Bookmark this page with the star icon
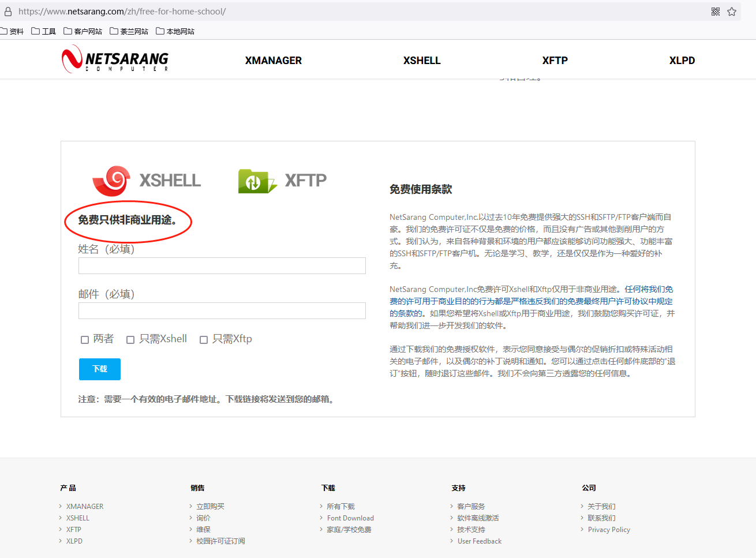This screenshot has width=756, height=558. point(732,12)
